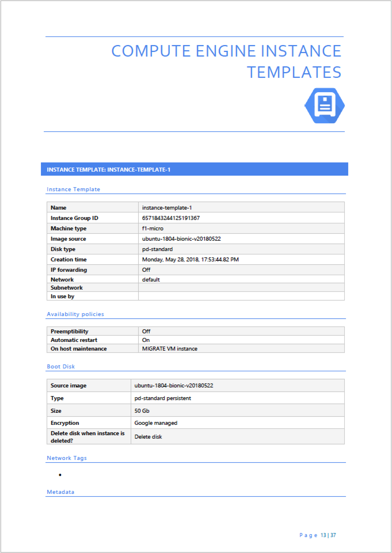Select the 'f1-micro' machine type value
The width and height of the screenshot is (392, 553).
153,228
